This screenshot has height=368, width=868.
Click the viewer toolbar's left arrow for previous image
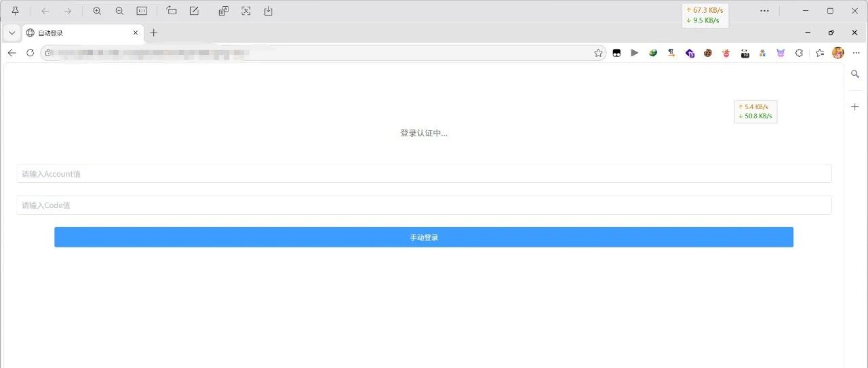45,11
